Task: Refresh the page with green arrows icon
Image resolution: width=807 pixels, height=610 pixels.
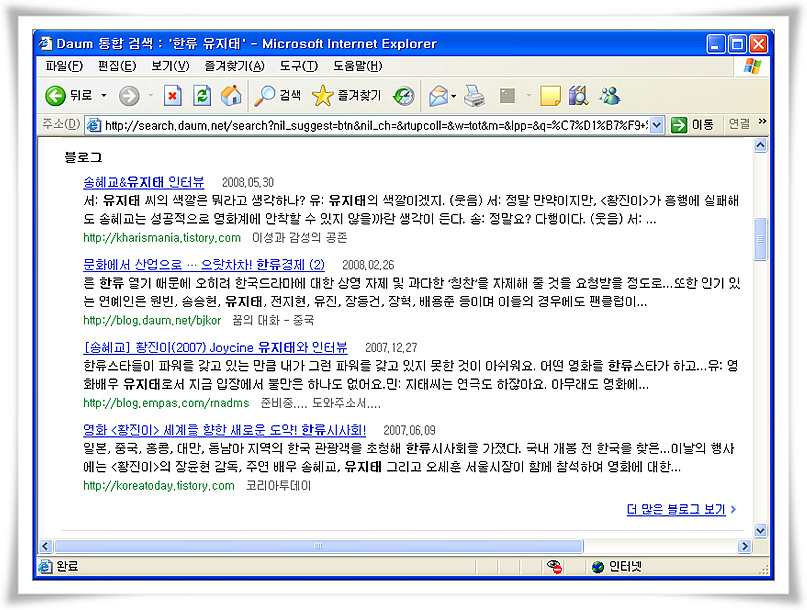Action: coord(202,96)
